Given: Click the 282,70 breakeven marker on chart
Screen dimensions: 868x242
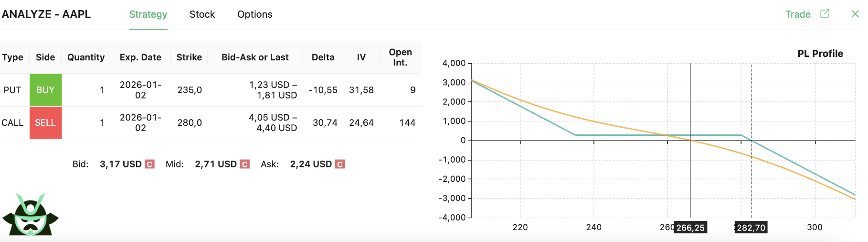Looking at the screenshot, I should pyautogui.click(x=751, y=228).
